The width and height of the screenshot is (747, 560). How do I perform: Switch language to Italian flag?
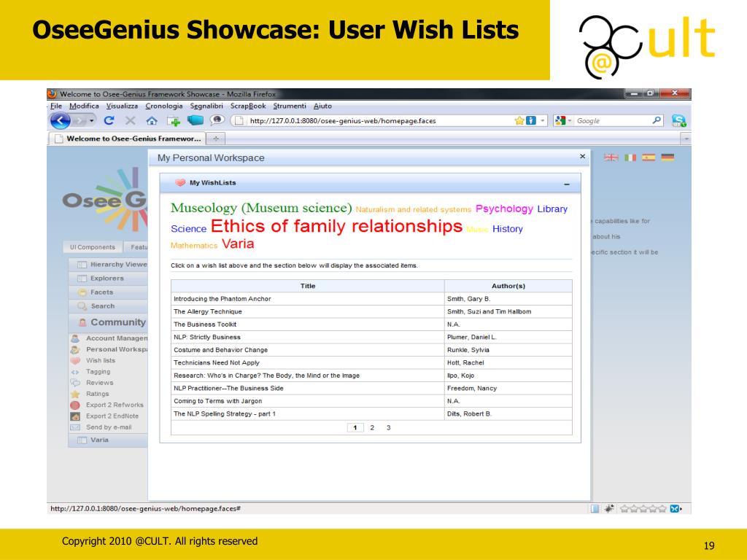[630, 157]
